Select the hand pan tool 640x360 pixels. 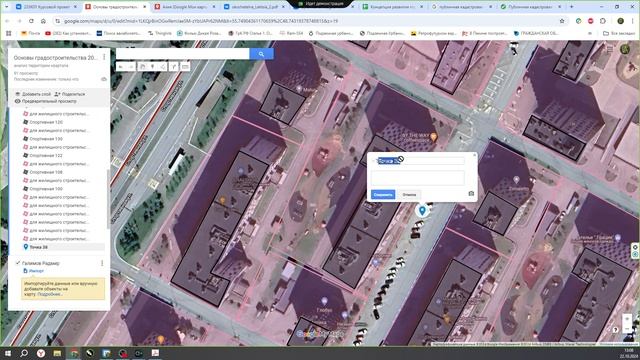[x=142, y=67]
